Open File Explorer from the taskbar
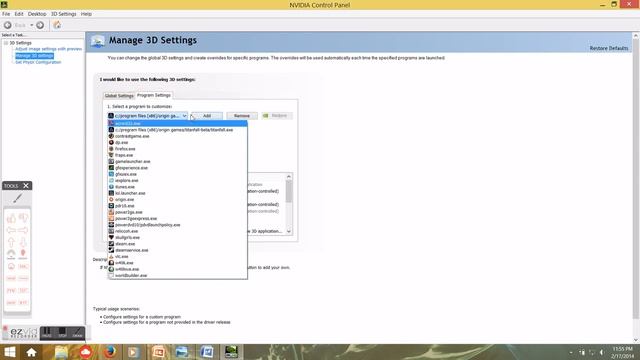This screenshot has width=640, height=360. pyautogui.click(x=61, y=352)
